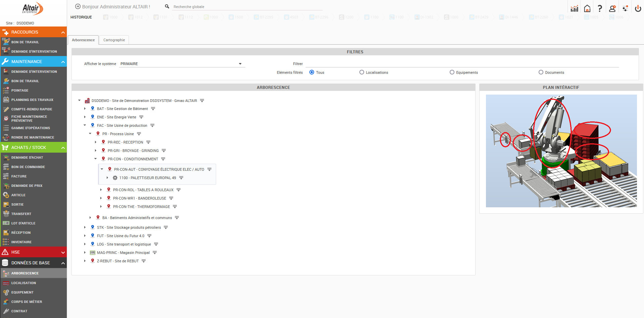This screenshot has width=644, height=318.
Task: Expand the STK - Site Stockage produits pétroliers node
Action: pos(85,227)
